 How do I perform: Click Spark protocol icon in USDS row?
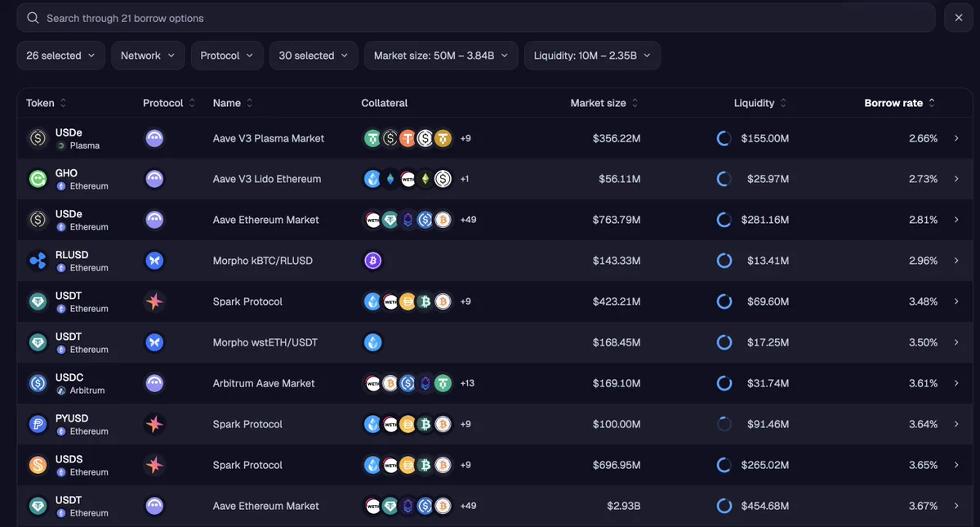pyautogui.click(x=154, y=465)
